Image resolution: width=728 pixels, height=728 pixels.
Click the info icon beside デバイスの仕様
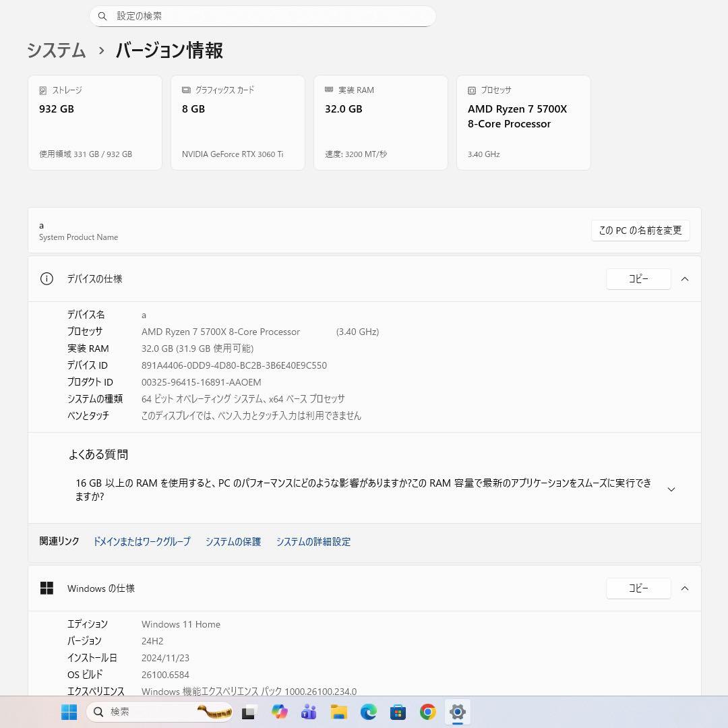click(47, 278)
